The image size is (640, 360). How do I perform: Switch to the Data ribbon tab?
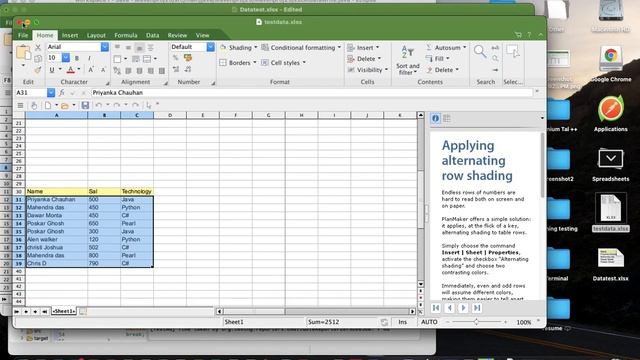152,35
